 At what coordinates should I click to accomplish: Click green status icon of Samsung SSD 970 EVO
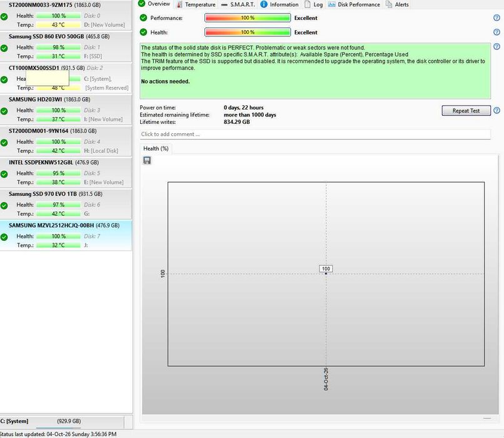coord(4,206)
